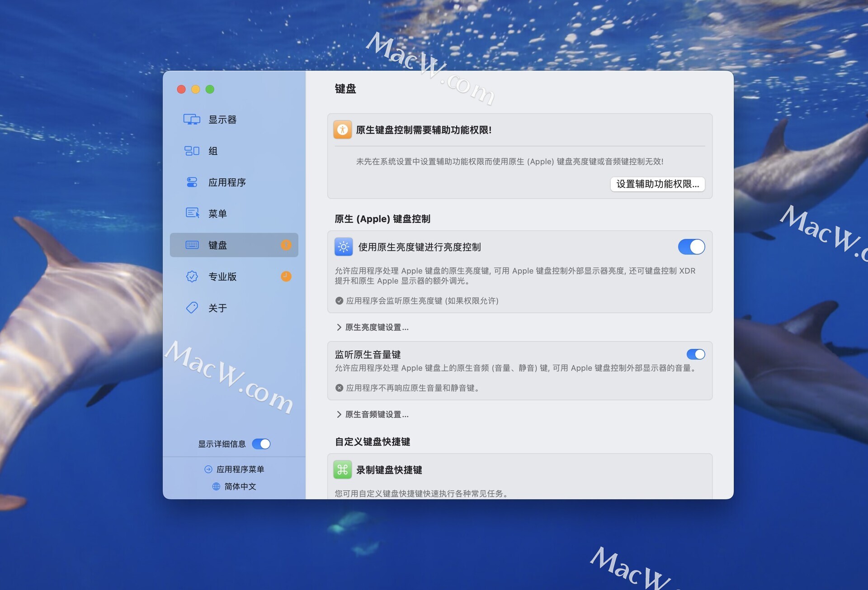Click the Menu icon in sidebar

click(x=192, y=213)
